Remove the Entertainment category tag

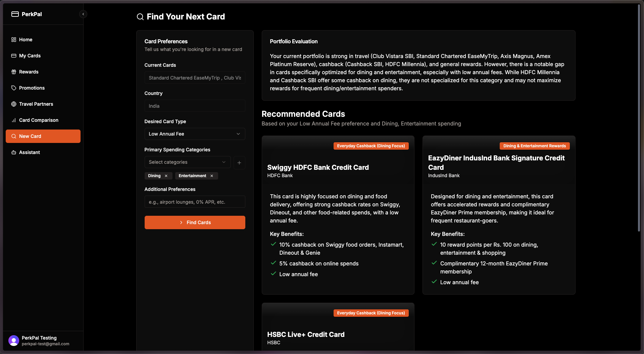pyautogui.click(x=212, y=176)
